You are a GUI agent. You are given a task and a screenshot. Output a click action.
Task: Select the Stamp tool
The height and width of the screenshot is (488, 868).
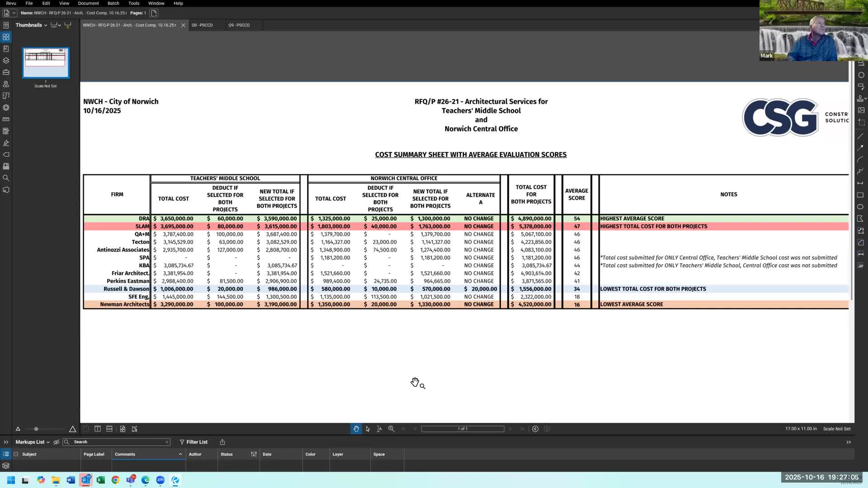coord(861,99)
